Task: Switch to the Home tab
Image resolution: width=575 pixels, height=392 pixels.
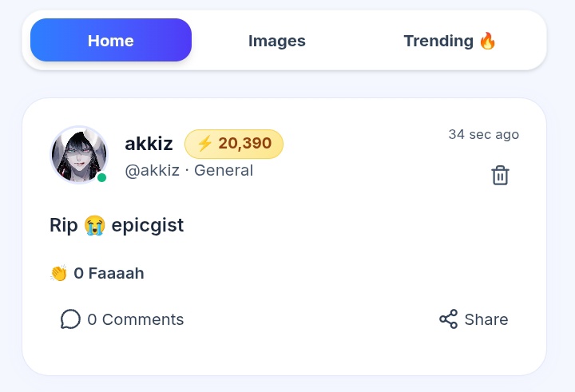Action: (111, 40)
